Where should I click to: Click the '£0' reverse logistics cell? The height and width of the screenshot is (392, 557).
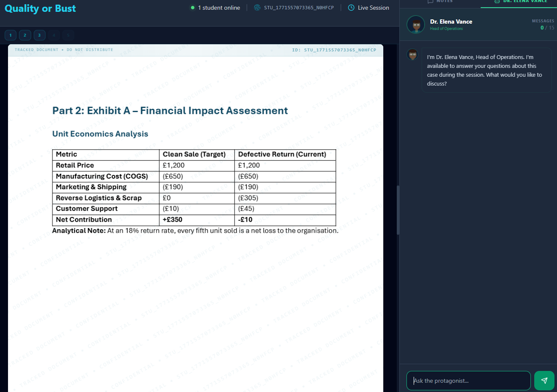point(167,198)
